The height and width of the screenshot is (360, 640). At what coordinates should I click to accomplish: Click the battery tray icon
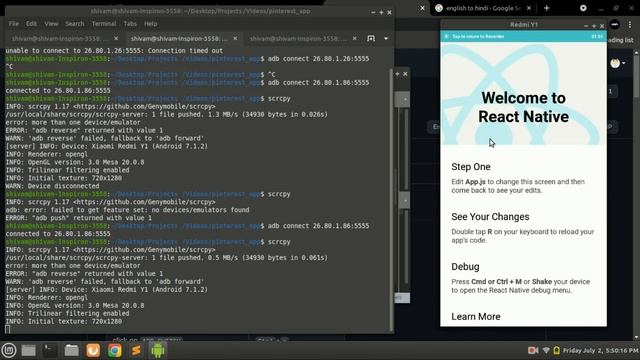pyautogui.click(x=556, y=350)
